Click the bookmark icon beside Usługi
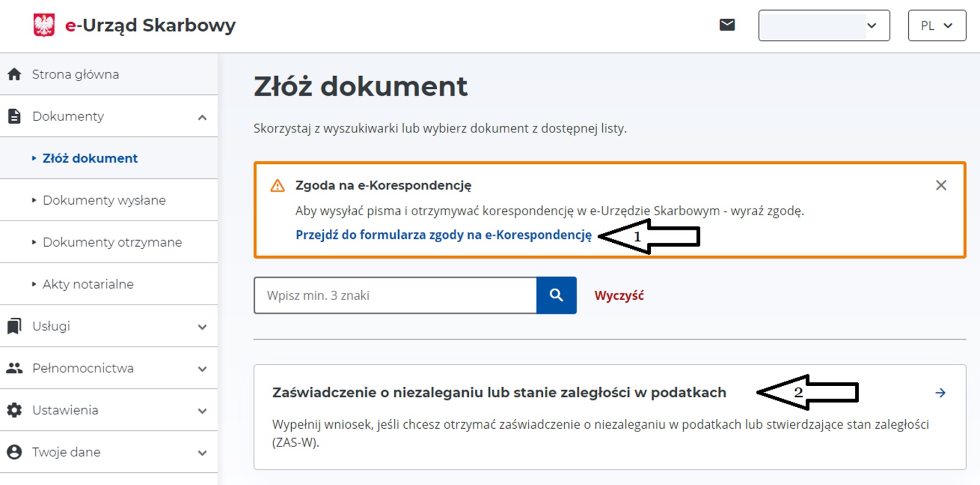 pyautogui.click(x=14, y=326)
